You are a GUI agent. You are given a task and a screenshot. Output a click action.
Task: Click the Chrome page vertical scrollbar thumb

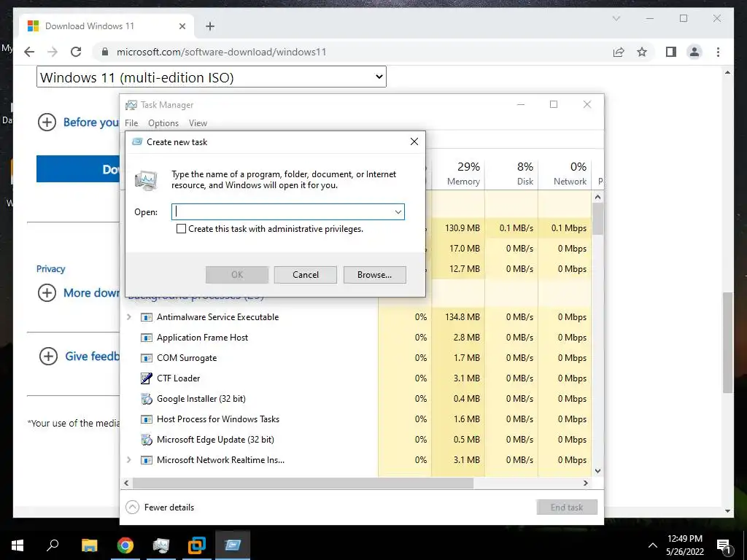[x=727, y=343]
